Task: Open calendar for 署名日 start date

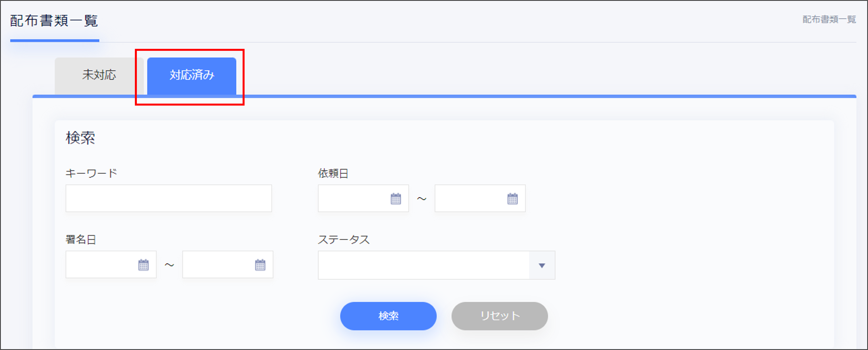Action: pos(143,265)
